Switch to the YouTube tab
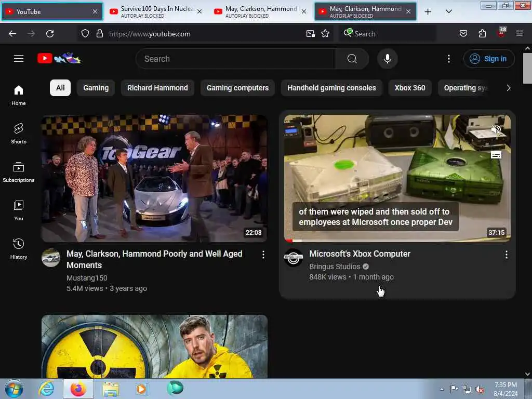The image size is (532, 399). click(52, 11)
